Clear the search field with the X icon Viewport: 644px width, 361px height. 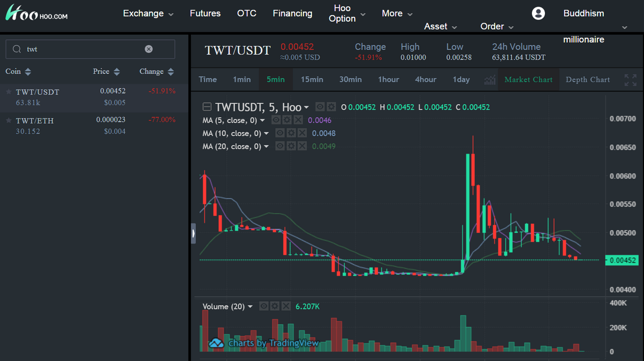click(149, 49)
